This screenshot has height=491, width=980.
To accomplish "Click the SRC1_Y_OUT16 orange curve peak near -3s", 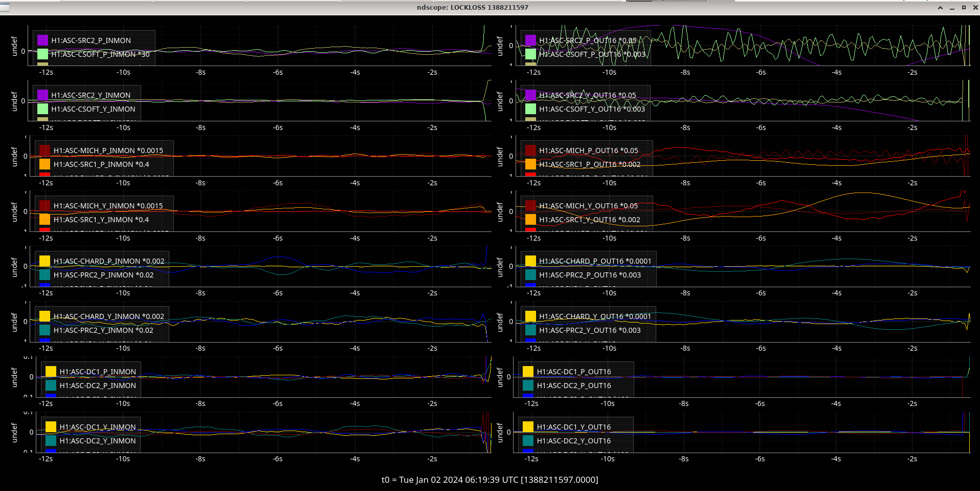I will tap(862, 193).
